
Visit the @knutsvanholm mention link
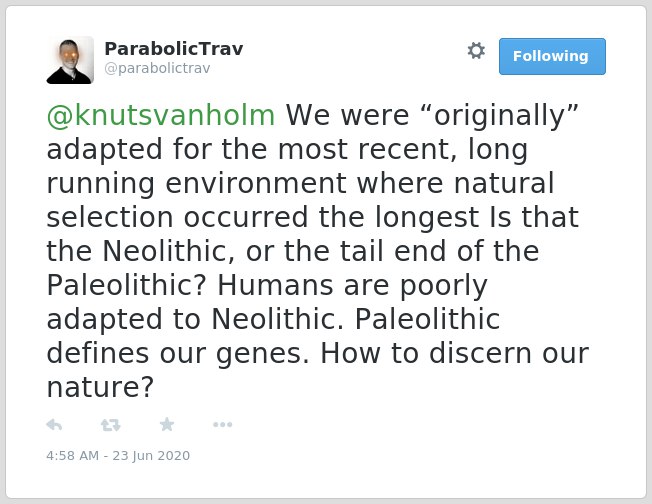161,115
